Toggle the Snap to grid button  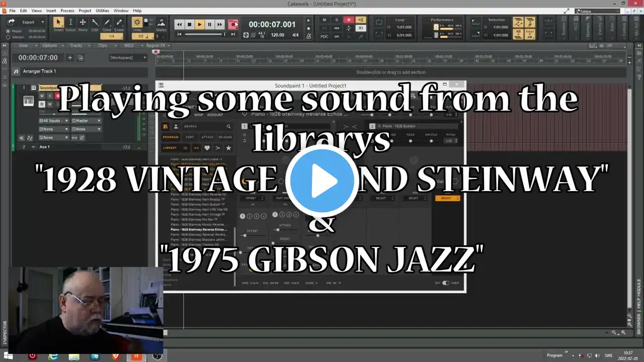[137, 23]
